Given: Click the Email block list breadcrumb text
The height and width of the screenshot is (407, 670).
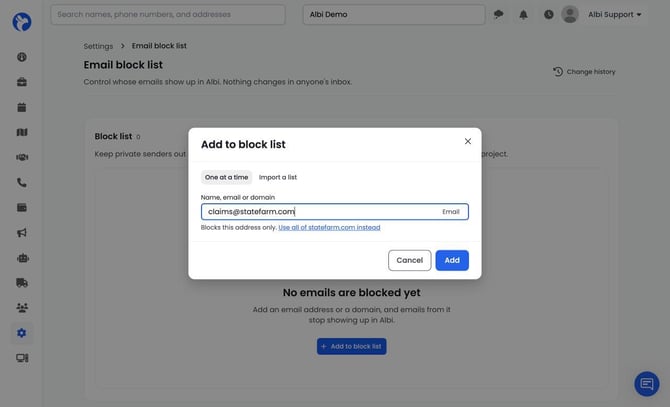Looking at the screenshot, I should [x=159, y=46].
